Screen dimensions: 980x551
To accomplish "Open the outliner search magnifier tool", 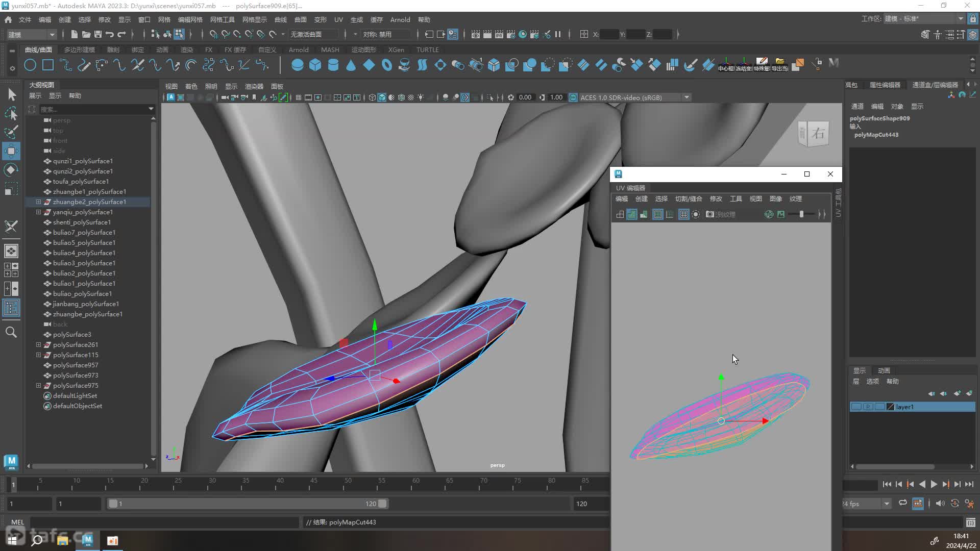I will (11, 332).
